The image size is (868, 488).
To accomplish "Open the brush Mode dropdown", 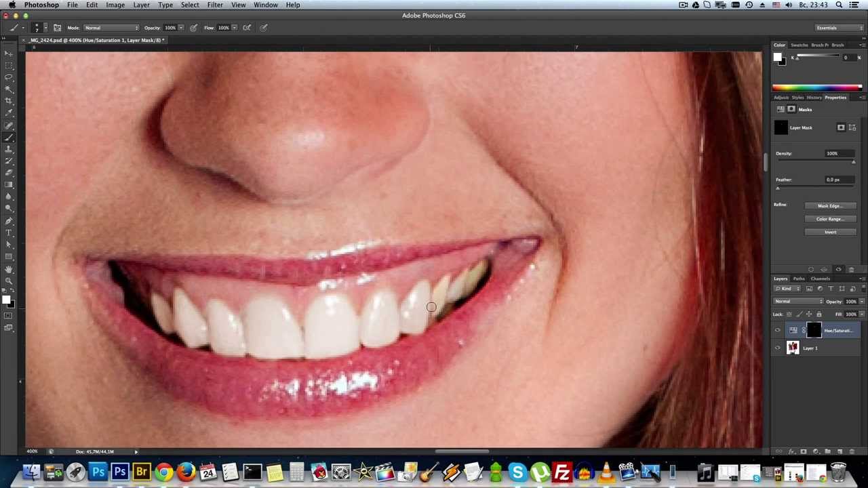I will click(111, 28).
